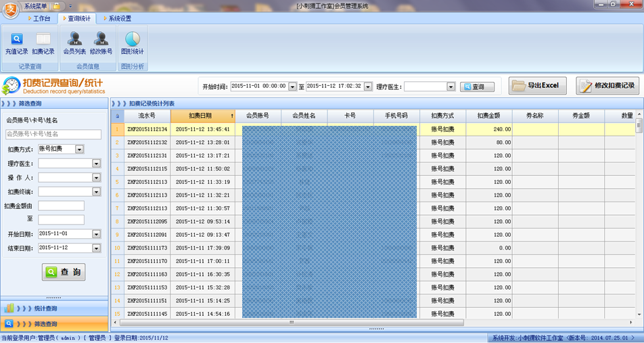Click date 2015-11-12 11:33:19 cell
Viewport: 644px width, 343px height.
click(x=202, y=182)
